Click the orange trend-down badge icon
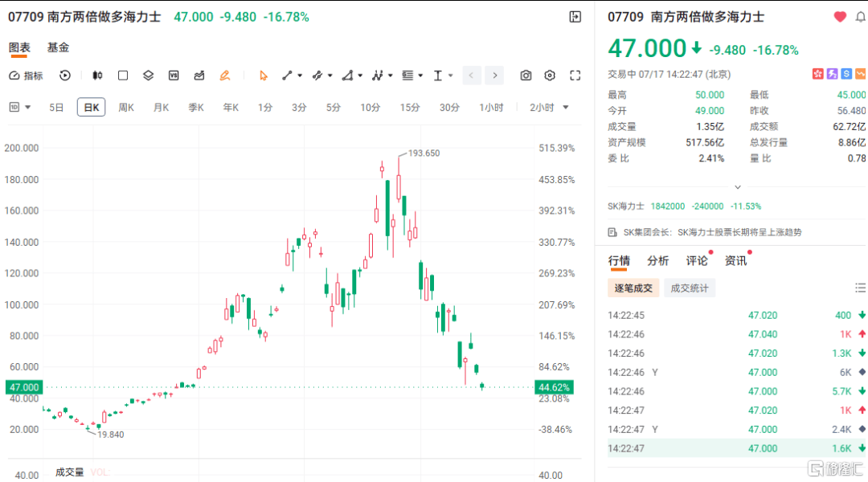 pyautogui.click(x=861, y=74)
